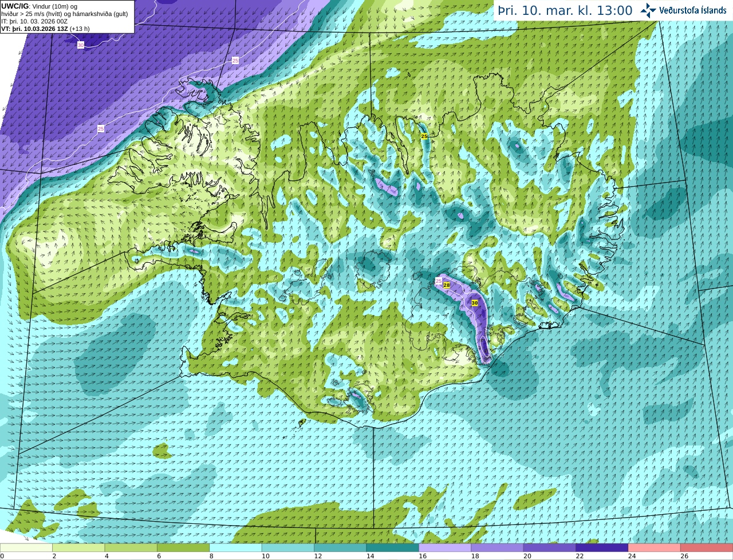Click the scale number 26

pyautogui.click(x=684, y=556)
